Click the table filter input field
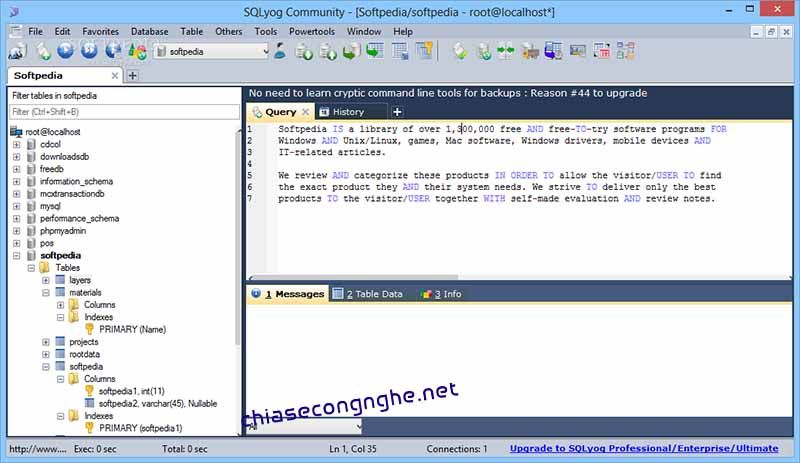This screenshot has width=800, height=463. pos(122,111)
